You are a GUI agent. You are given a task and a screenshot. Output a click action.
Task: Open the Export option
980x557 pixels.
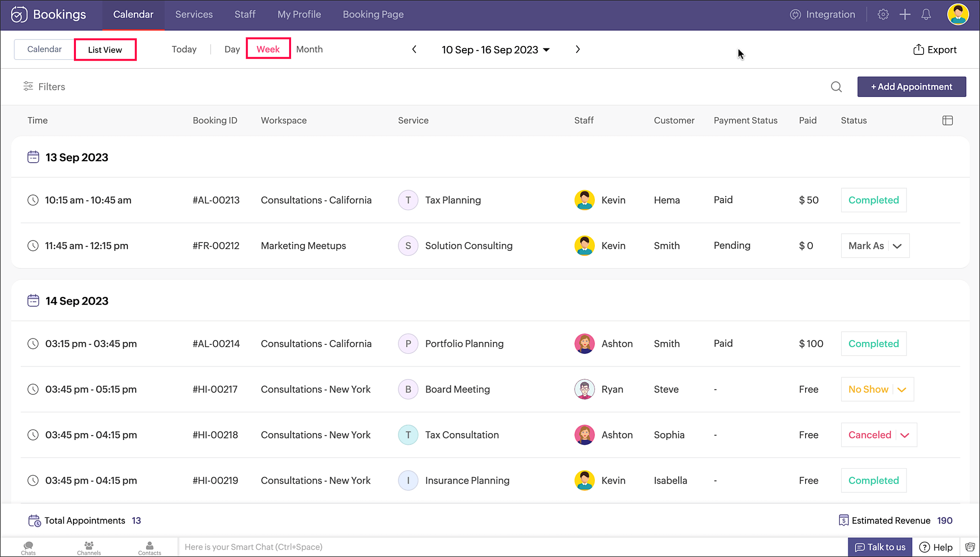click(934, 49)
